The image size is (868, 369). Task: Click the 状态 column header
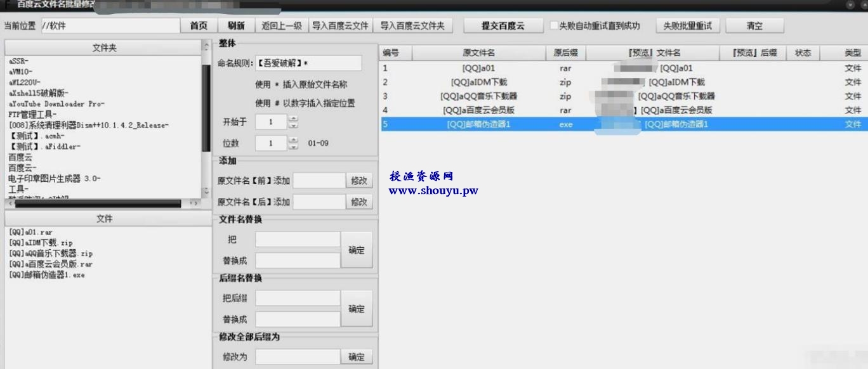point(803,53)
